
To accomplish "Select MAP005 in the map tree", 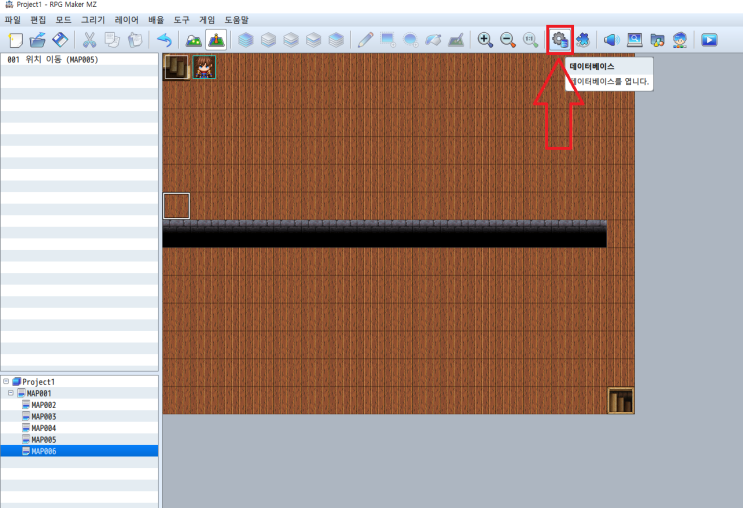I will point(44,440).
